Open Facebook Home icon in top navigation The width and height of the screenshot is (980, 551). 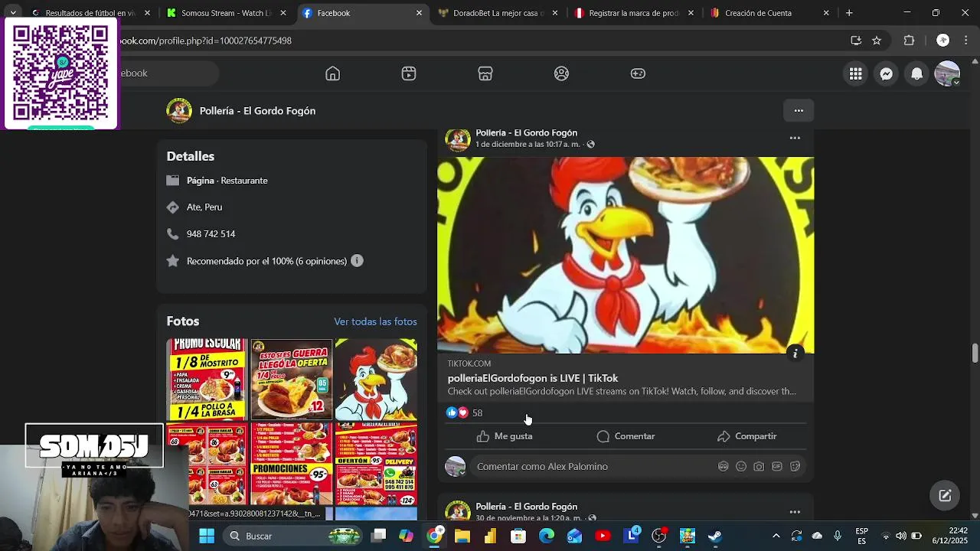click(x=332, y=73)
